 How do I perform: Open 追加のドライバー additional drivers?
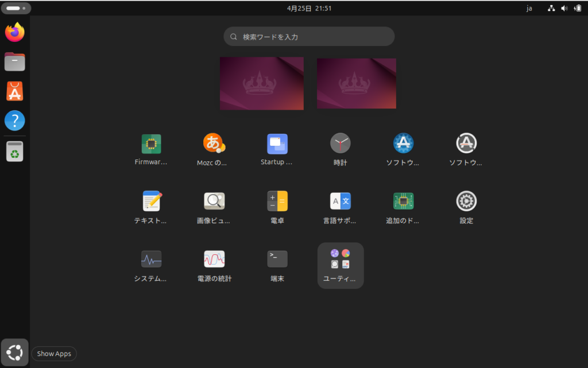click(x=403, y=202)
